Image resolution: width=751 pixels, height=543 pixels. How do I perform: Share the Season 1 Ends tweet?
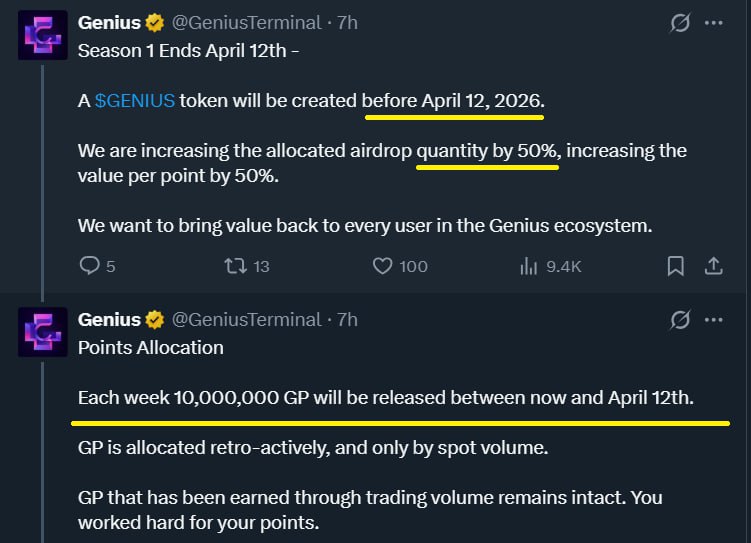pos(714,266)
